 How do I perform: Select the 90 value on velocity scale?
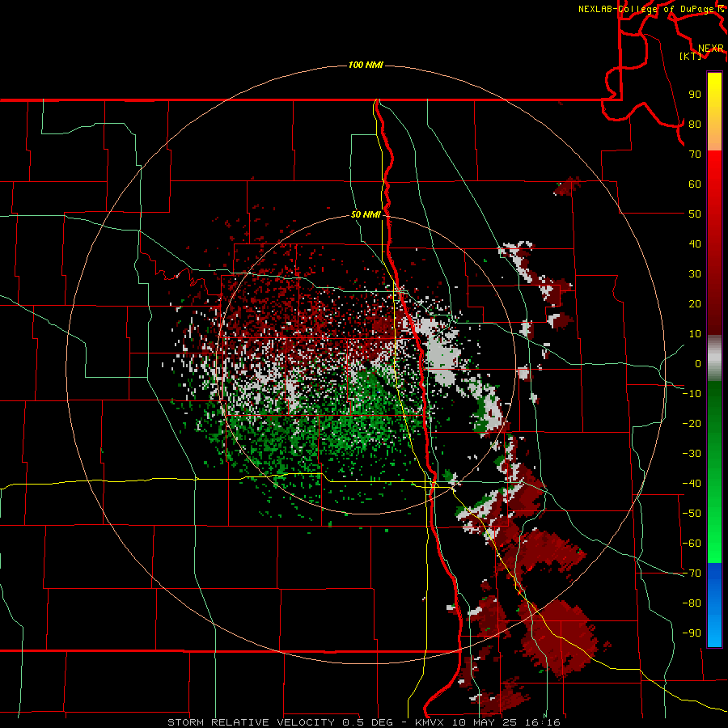pos(695,95)
